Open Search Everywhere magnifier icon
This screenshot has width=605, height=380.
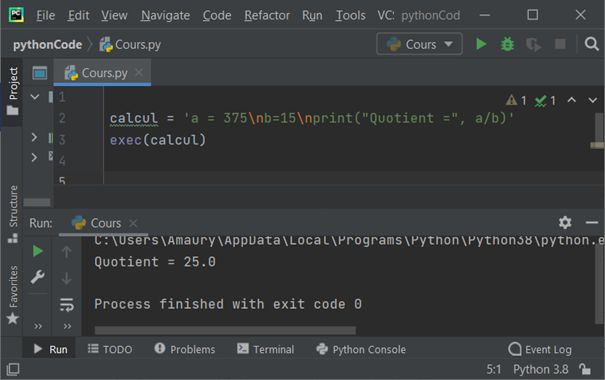click(x=591, y=44)
